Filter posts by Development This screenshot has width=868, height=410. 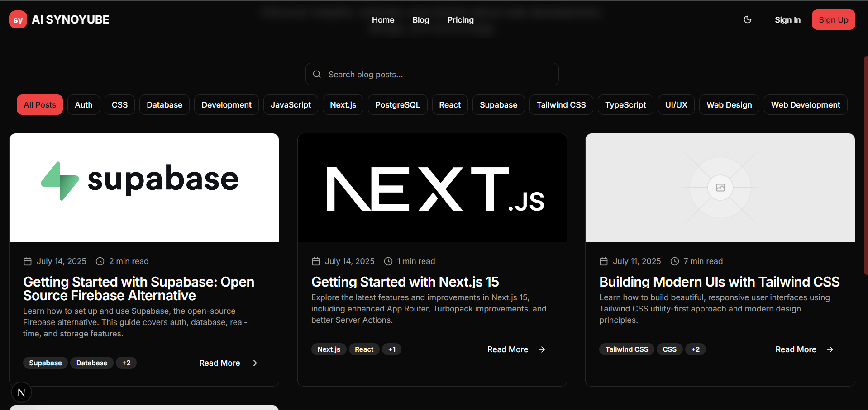(226, 105)
